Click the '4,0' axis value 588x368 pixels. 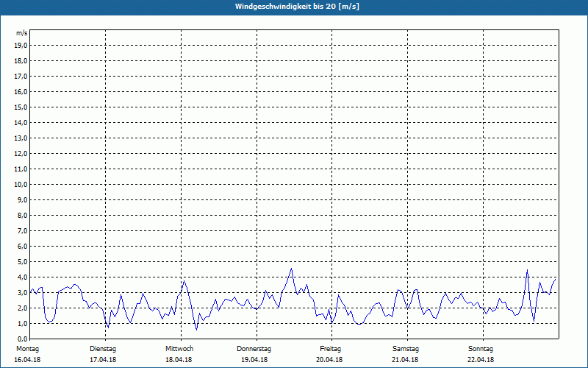(22, 277)
